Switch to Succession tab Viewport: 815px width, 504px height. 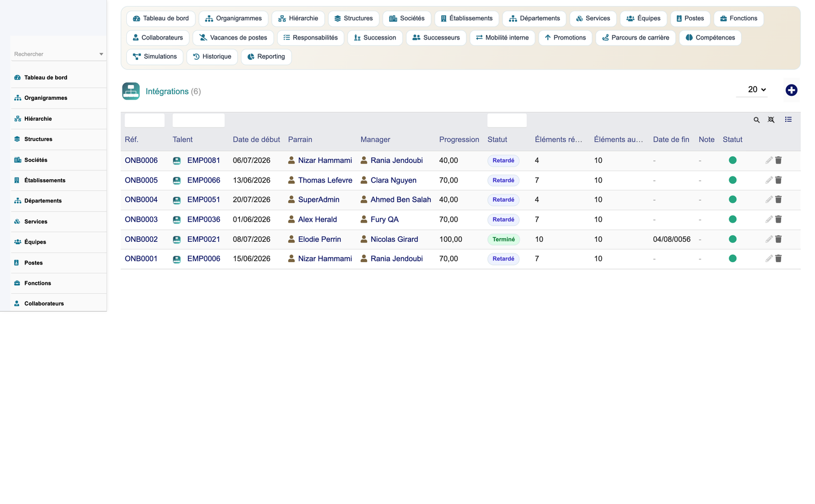click(375, 38)
